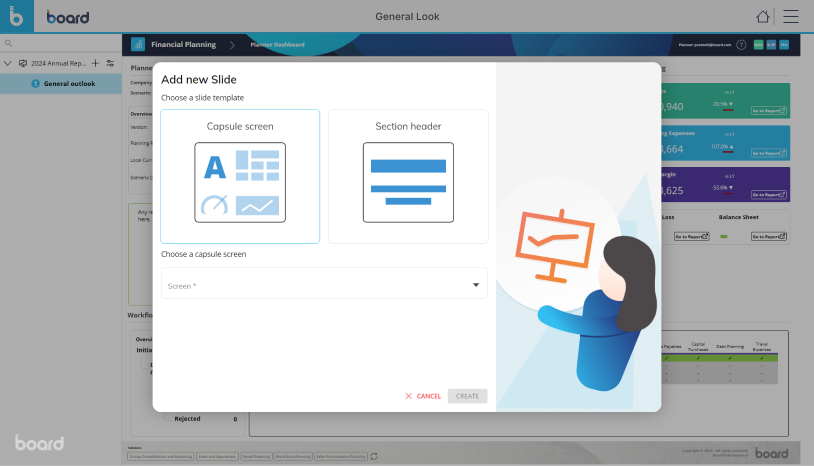Click the CREATE button
The width and height of the screenshot is (814, 466).
(468, 396)
